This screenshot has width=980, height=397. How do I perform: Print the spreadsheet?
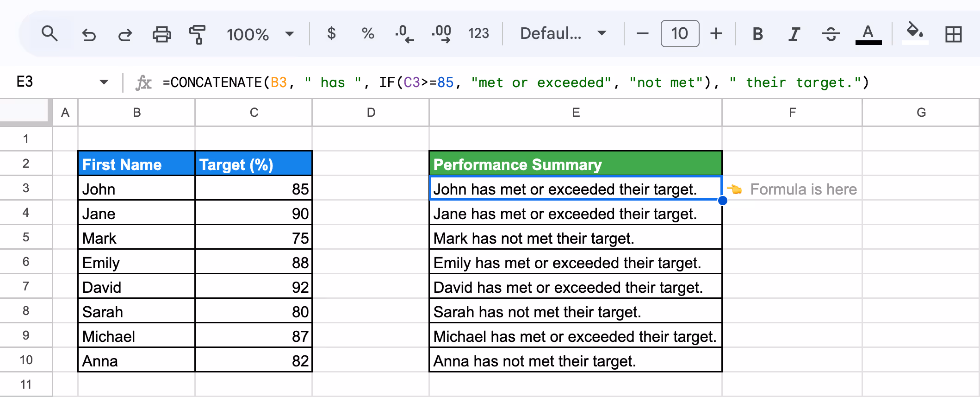point(161,34)
